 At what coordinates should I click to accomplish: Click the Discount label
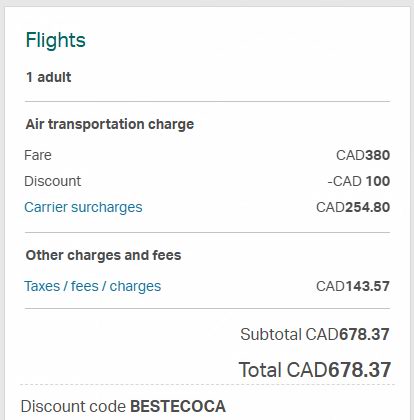pos(52,181)
